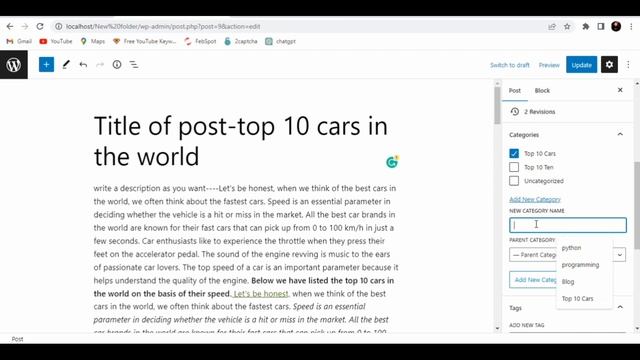This screenshot has height=360, width=640.
Task: Open the Parent Category dropdown
Action: click(x=567, y=255)
